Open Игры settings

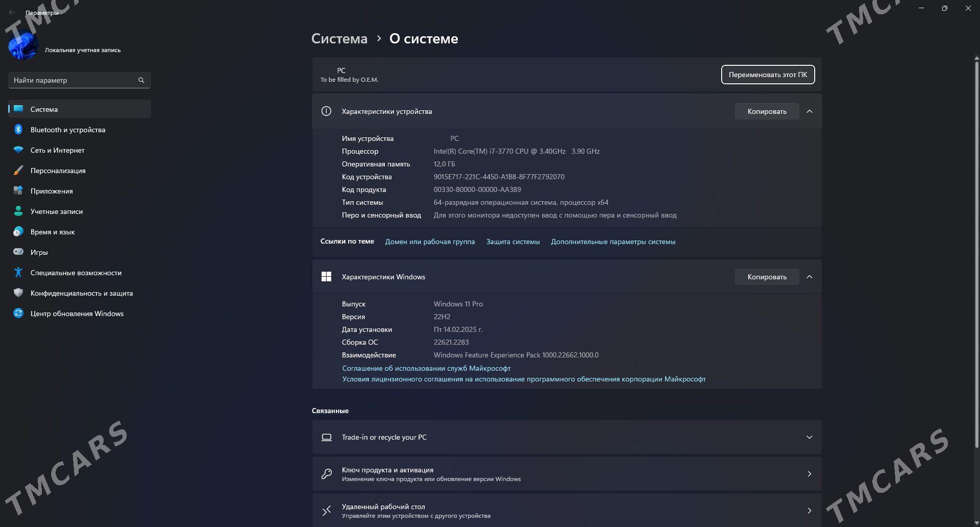coord(80,252)
